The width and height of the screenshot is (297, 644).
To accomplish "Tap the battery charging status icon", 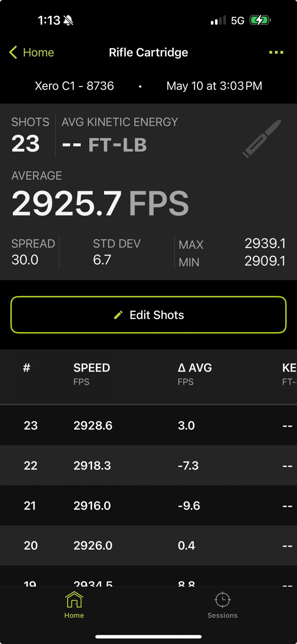I will (x=260, y=20).
